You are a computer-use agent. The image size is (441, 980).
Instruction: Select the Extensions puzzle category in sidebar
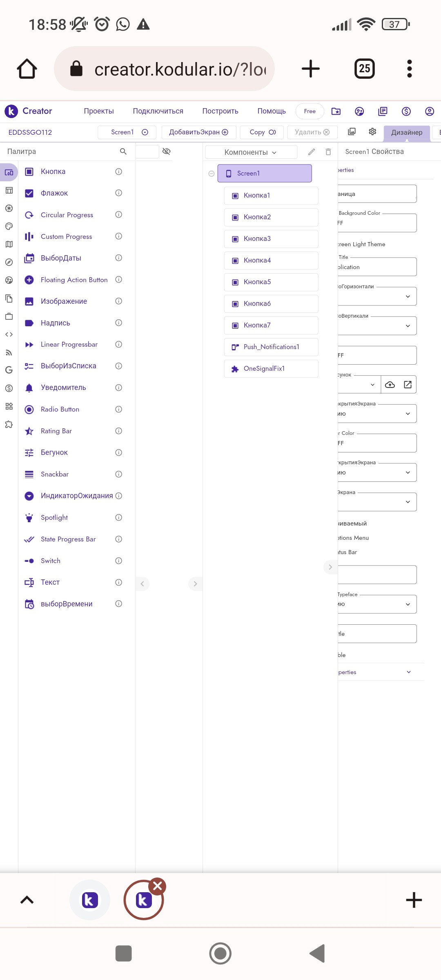tap(9, 424)
